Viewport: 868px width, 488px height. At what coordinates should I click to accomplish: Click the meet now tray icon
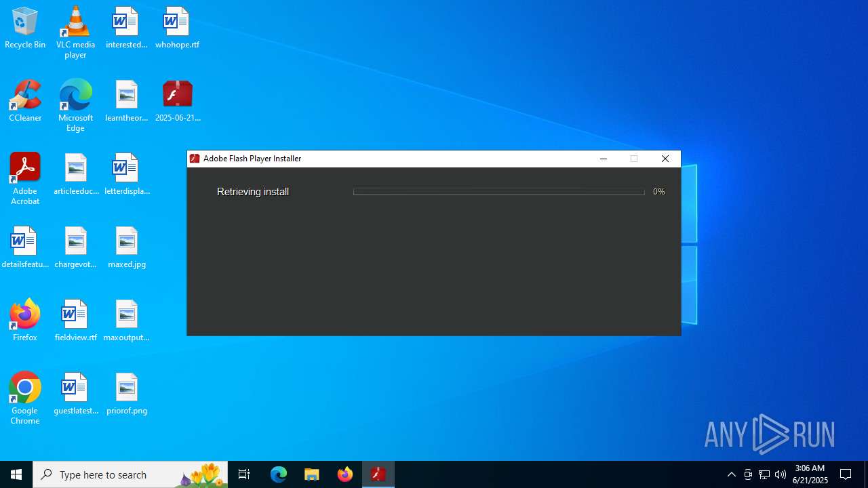[x=748, y=474]
